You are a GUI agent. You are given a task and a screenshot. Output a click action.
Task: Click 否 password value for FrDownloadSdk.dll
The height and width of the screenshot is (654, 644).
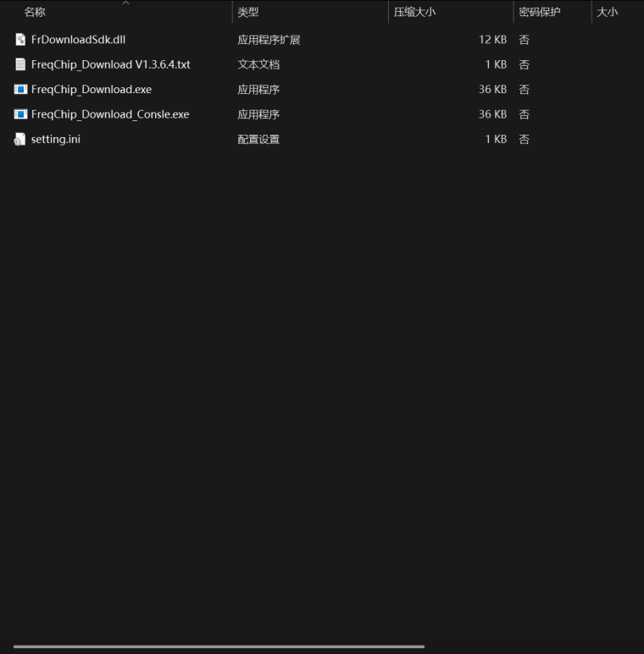pos(524,40)
